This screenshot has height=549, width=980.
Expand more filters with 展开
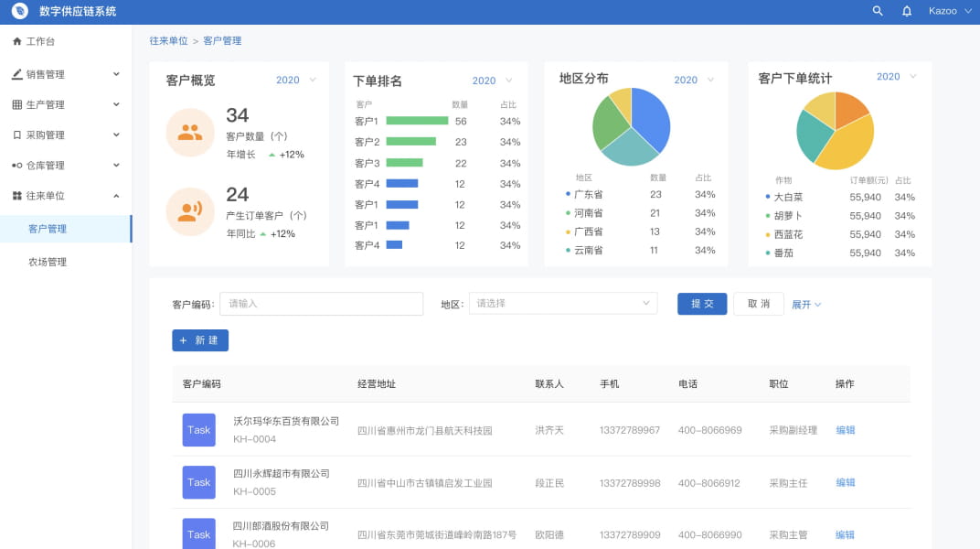pyautogui.click(x=806, y=305)
